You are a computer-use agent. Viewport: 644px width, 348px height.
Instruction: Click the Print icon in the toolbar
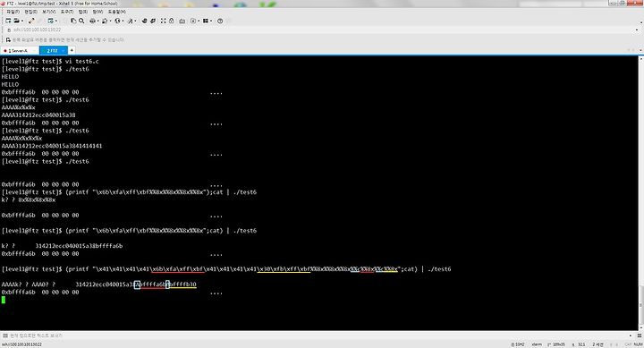(x=92, y=21)
